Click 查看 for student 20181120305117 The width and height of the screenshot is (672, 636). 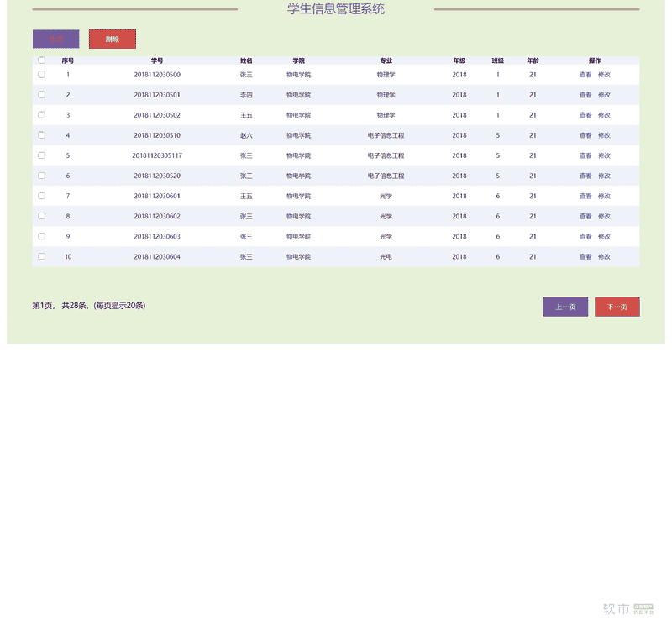pos(585,155)
